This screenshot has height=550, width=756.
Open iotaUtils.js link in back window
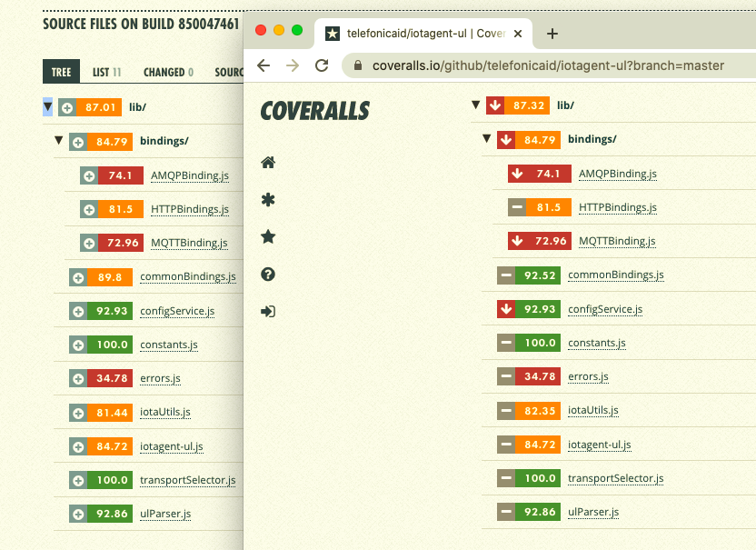[164, 412]
